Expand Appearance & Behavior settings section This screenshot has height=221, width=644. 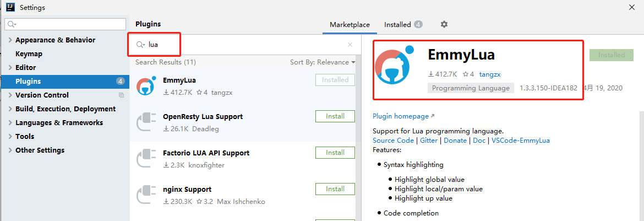pyautogui.click(x=10, y=40)
